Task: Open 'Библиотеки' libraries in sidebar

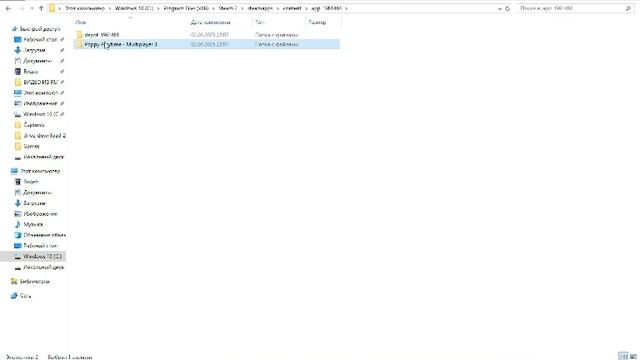Action: (35, 281)
